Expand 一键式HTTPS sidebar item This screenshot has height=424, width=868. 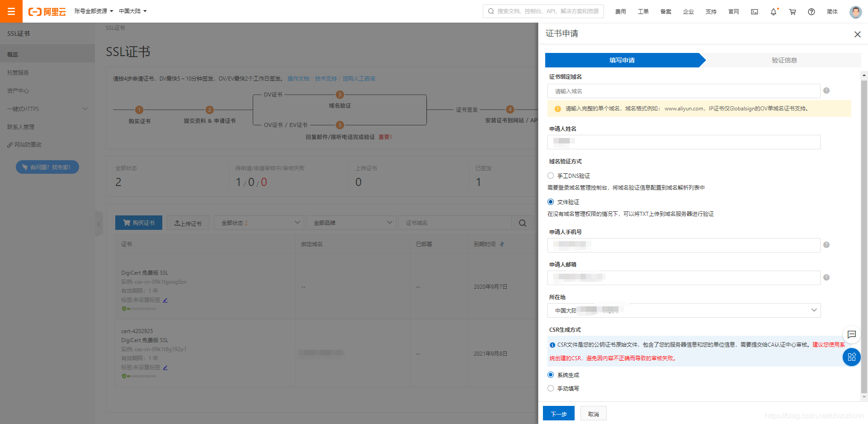[47, 109]
